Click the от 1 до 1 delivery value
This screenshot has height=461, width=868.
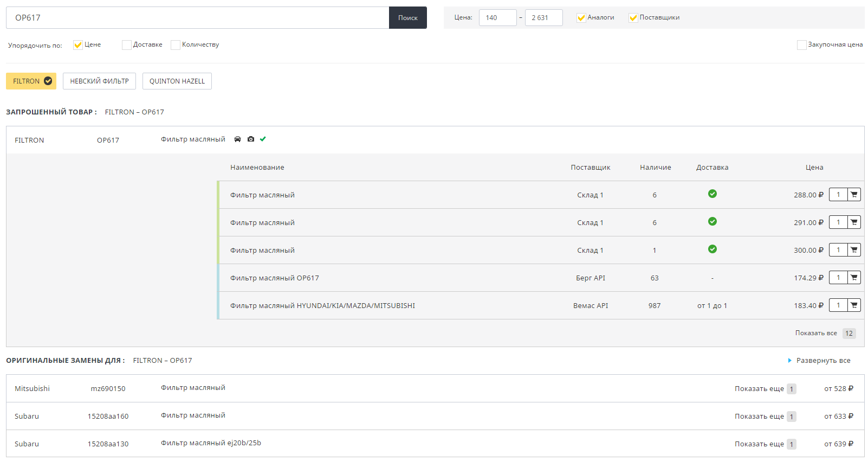click(x=712, y=306)
